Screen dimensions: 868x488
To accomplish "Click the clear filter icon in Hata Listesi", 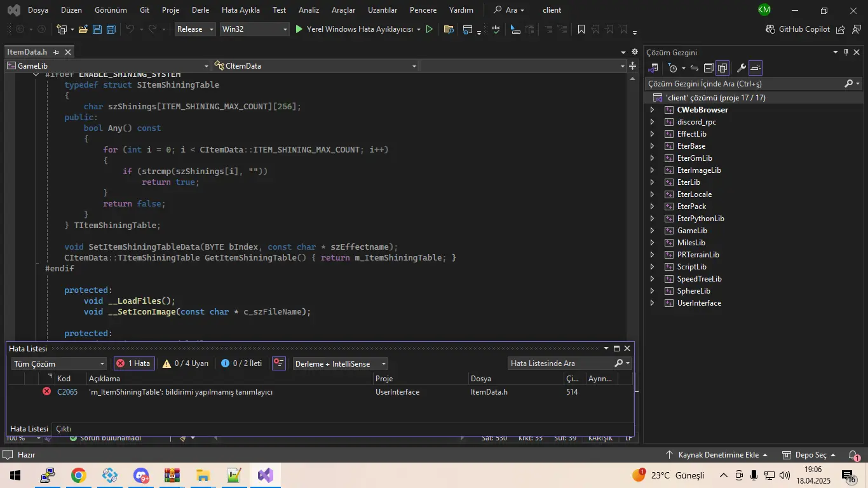I will click(278, 363).
